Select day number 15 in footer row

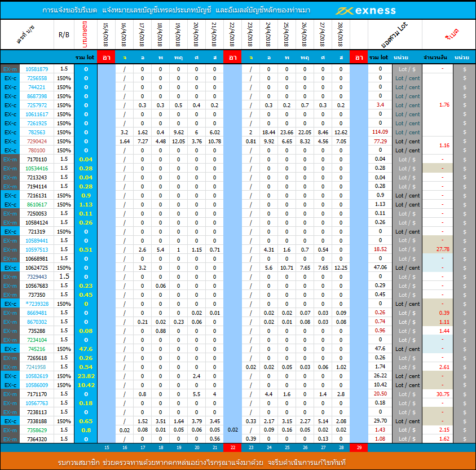click(107, 447)
